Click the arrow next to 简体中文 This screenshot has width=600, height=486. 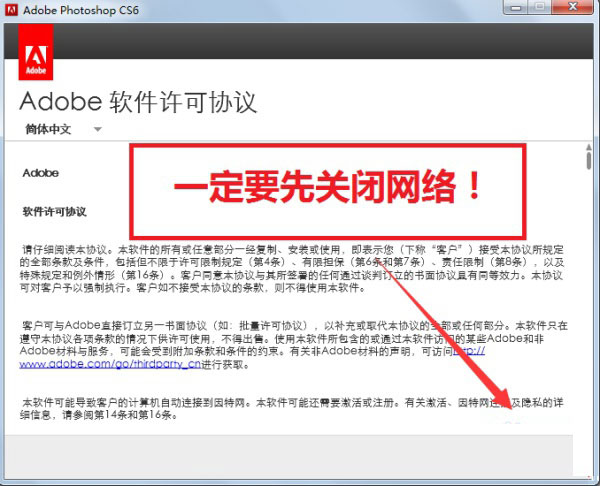97,129
